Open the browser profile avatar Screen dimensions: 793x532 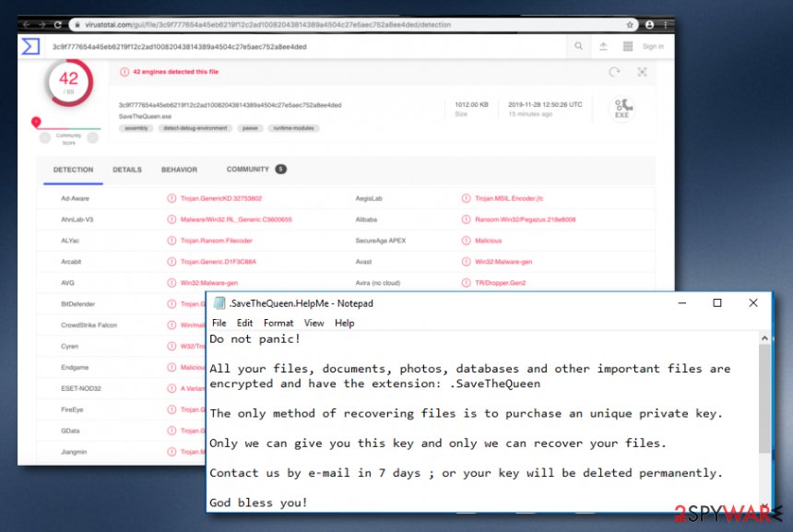[x=649, y=24]
